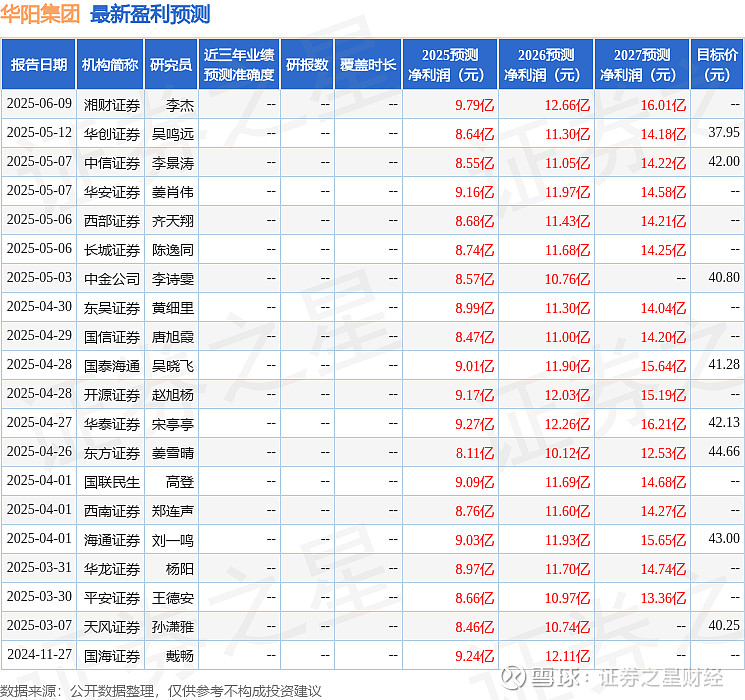Select 西部证券 institution cell
The width and height of the screenshot is (745, 700).
pos(112,221)
